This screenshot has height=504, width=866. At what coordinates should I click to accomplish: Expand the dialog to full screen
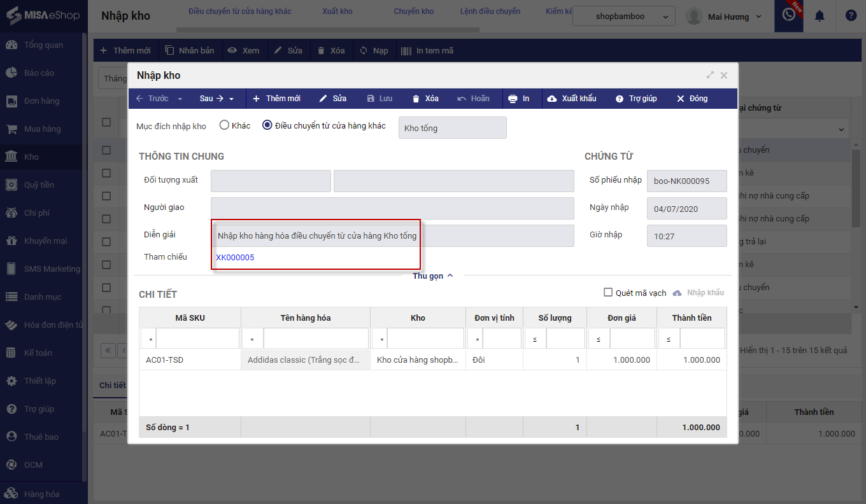710,75
